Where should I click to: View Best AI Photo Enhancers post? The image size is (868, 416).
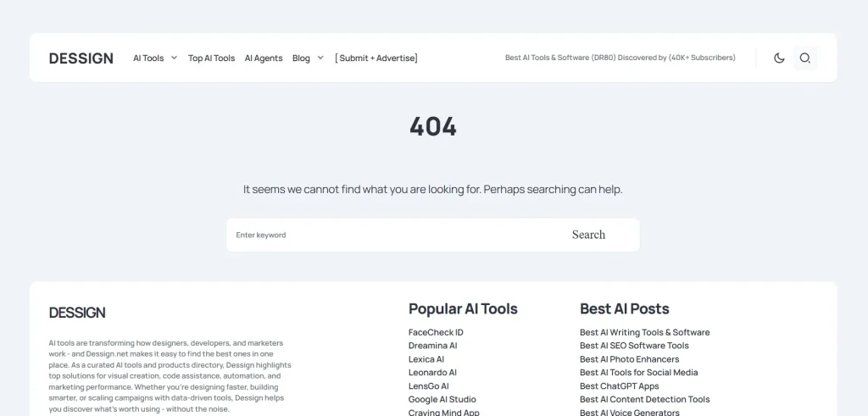629,359
